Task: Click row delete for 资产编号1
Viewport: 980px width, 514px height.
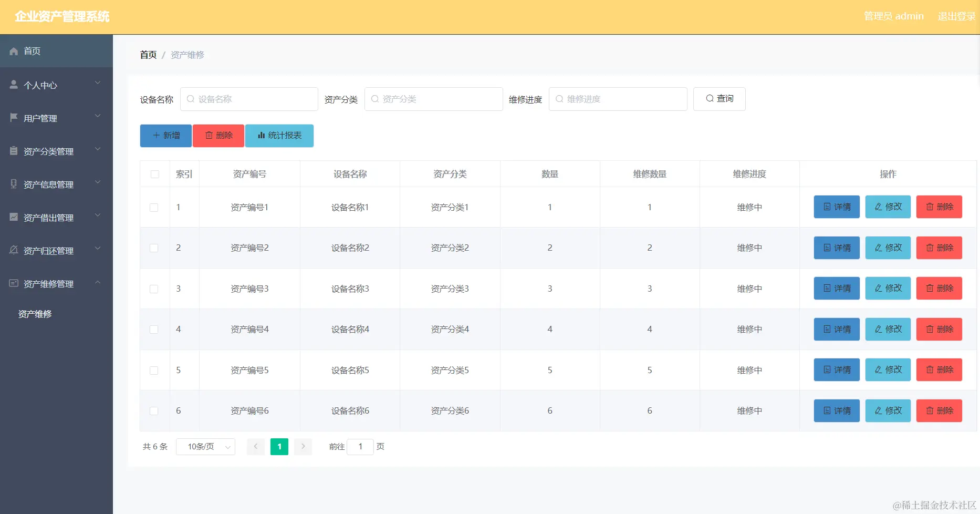Action: (x=939, y=207)
